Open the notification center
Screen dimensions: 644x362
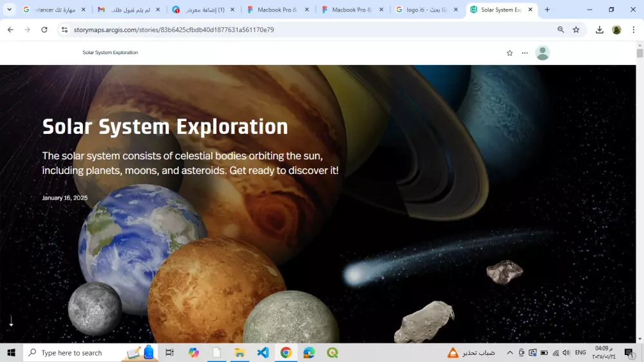pos(629,352)
